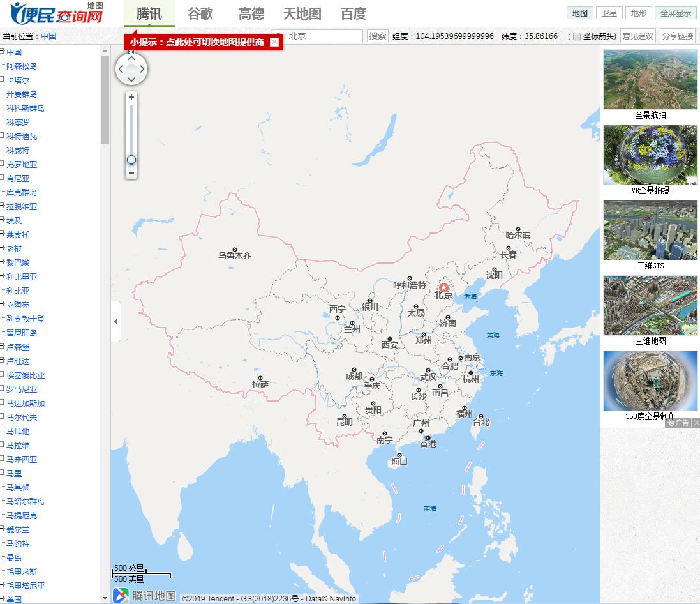Expand the 科特迪瓦 tree node

tap(2, 136)
